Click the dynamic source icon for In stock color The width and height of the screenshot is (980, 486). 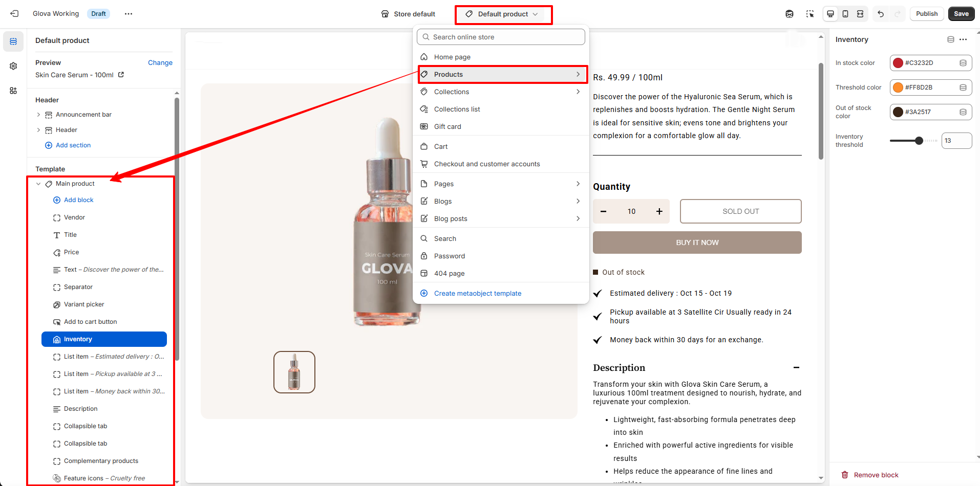click(963, 63)
